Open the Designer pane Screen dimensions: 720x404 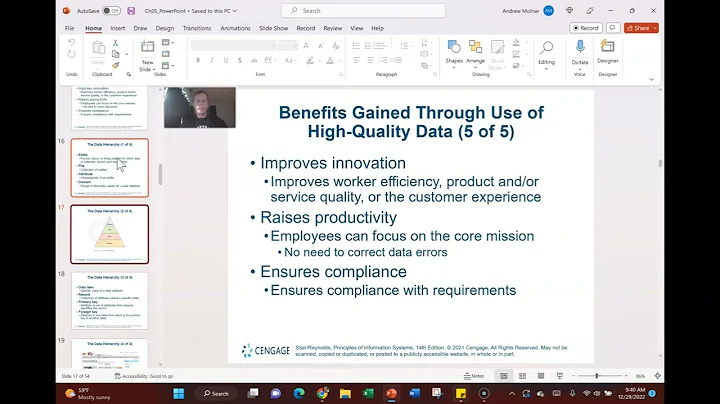coord(608,51)
